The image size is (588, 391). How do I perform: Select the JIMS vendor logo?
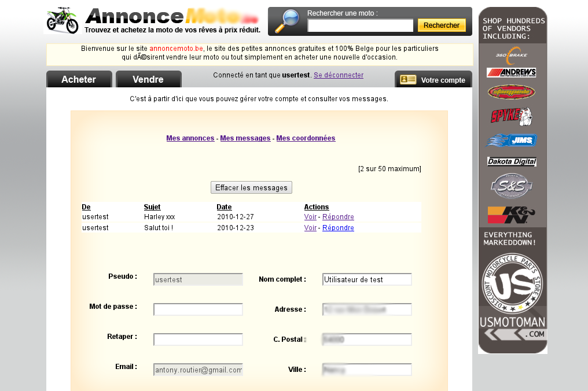pyautogui.click(x=512, y=141)
